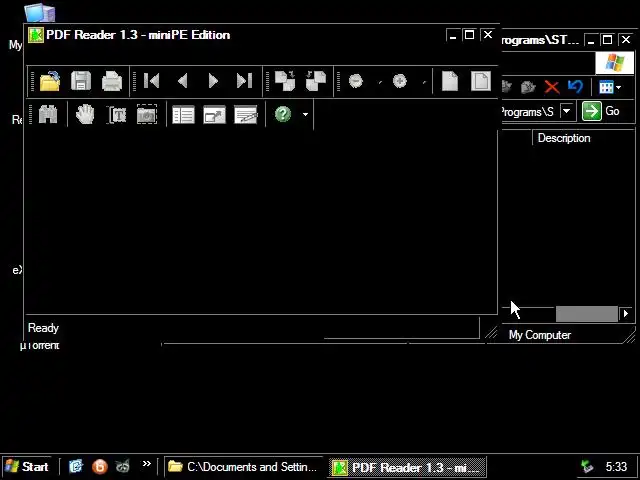Click the zoom out minus icon

tap(356, 81)
